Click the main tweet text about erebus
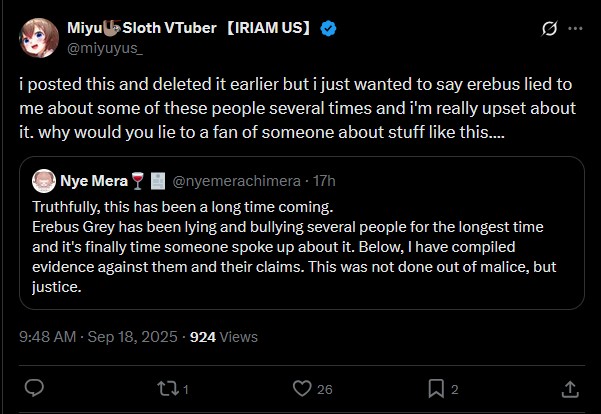The width and height of the screenshot is (601, 414). (x=300, y=118)
